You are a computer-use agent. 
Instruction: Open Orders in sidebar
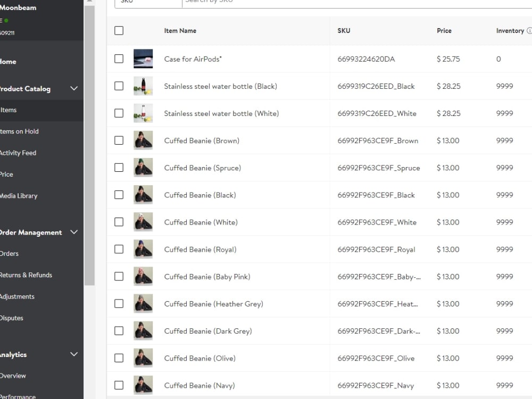pyautogui.click(x=9, y=253)
